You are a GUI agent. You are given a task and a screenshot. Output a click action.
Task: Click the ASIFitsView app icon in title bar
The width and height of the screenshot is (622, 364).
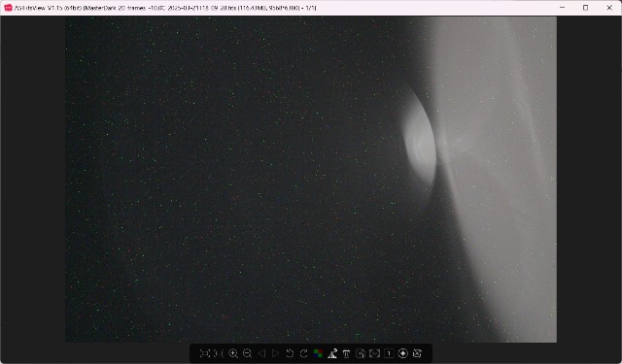[8, 8]
